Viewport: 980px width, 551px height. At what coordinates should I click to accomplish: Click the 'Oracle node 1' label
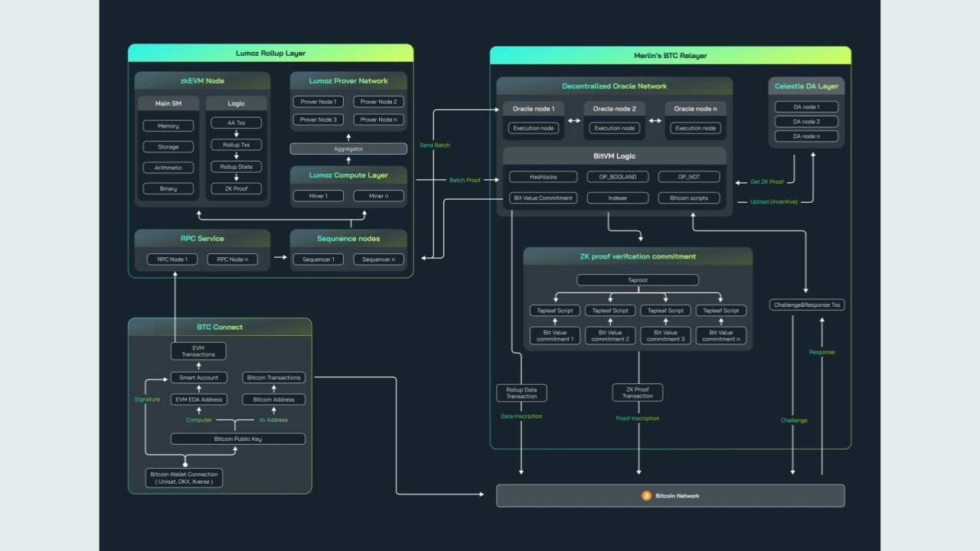[x=534, y=109]
